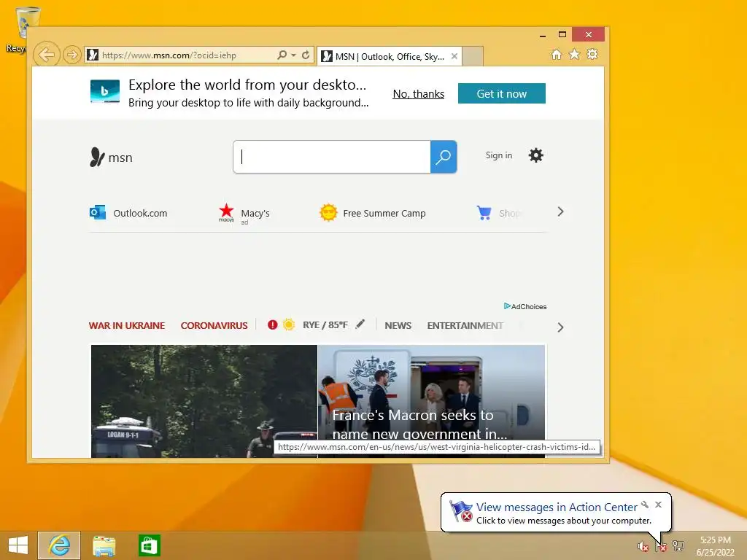Open the LOGAN 9-1-1 news thumbnail
This screenshot has height=560, width=747.
pyautogui.click(x=204, y=401)
